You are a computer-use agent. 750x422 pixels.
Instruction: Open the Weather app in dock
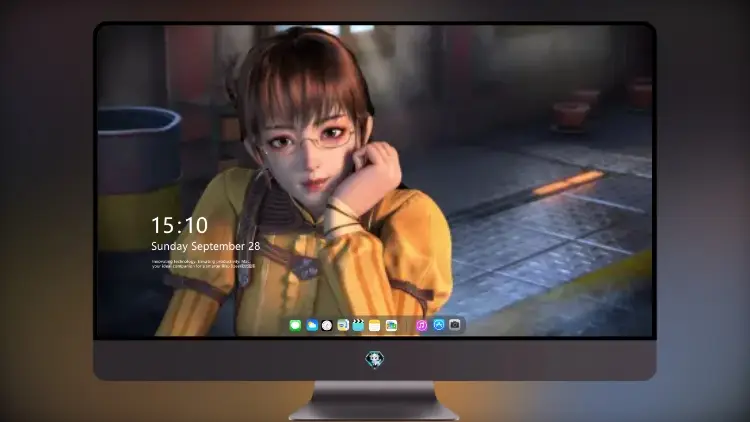pos(311,326)
